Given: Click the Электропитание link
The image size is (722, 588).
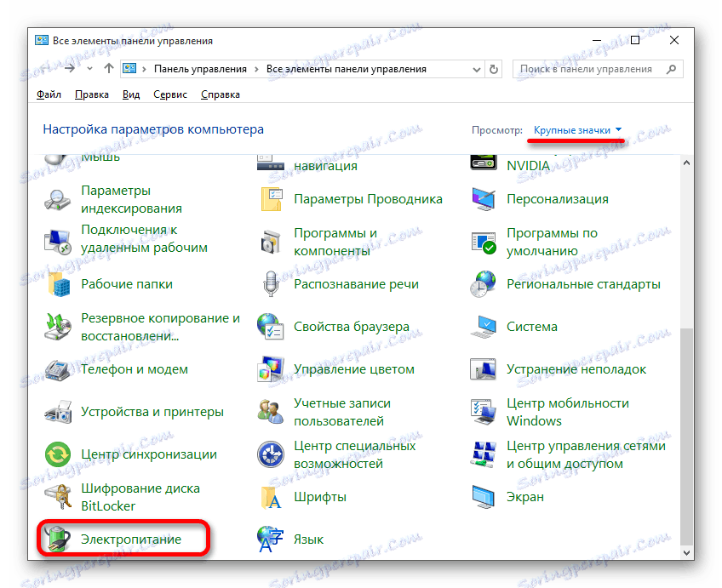Looking at the screenshot, I should pos(131,539).
